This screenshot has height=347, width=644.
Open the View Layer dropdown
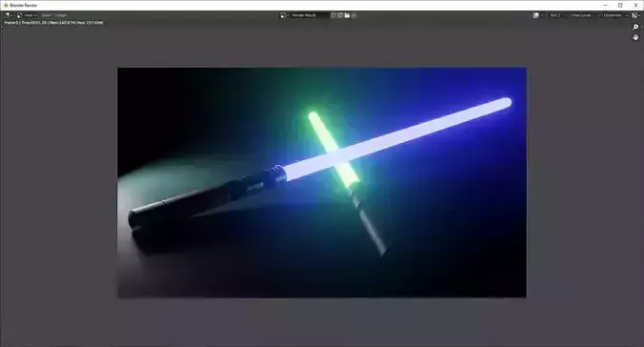(585, 15)
